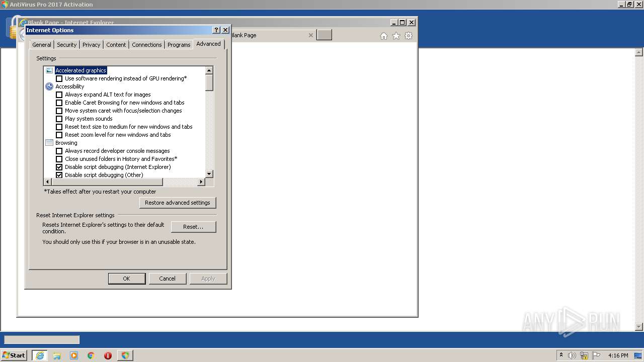Screen dimensions: 644x362
Task: Click settings list scroll up arrow
Action: [x=209, y=70]
